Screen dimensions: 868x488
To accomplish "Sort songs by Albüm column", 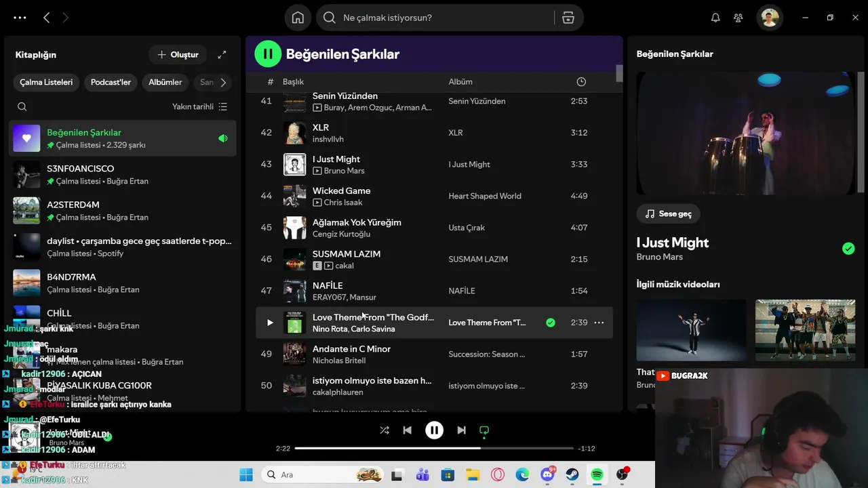I will (x=460, y=81).
